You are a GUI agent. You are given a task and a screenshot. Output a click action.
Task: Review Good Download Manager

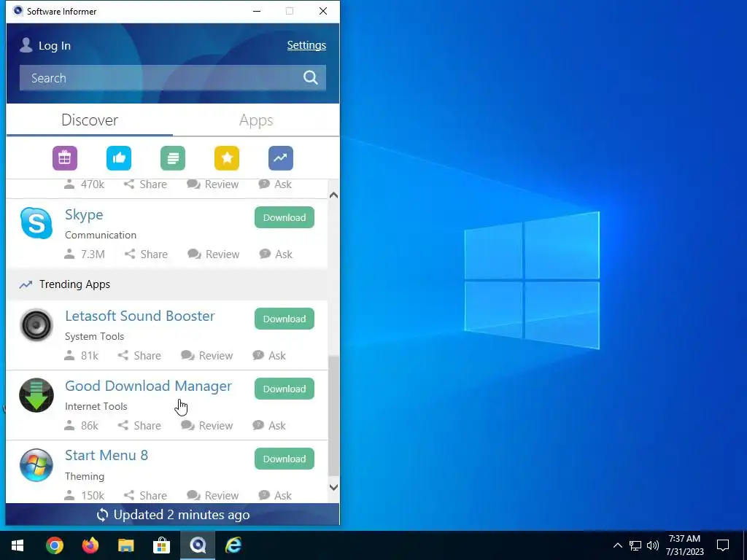pos(206,426)
